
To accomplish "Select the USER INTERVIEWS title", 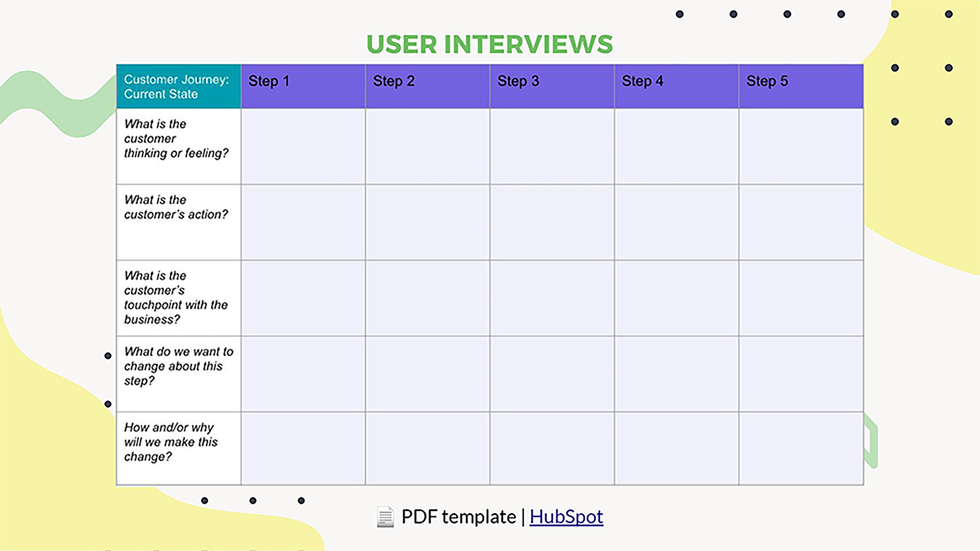I will click(490, 44).
